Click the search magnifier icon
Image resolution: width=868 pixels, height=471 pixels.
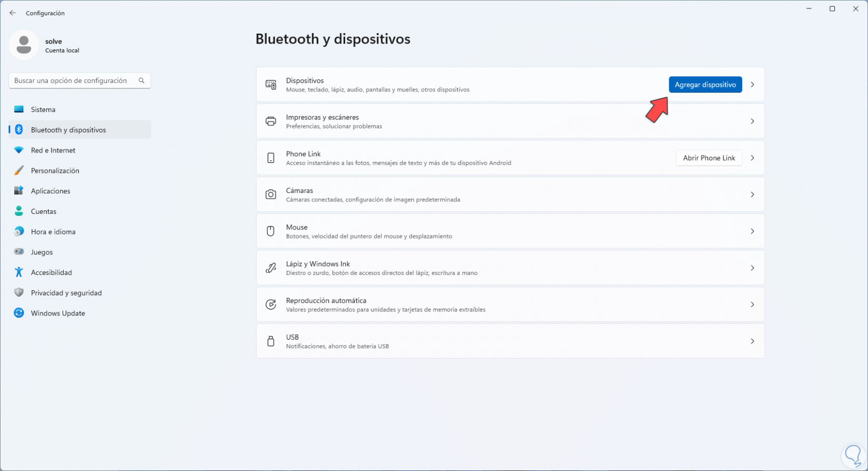pyautogui.click(x=142, y=80)
